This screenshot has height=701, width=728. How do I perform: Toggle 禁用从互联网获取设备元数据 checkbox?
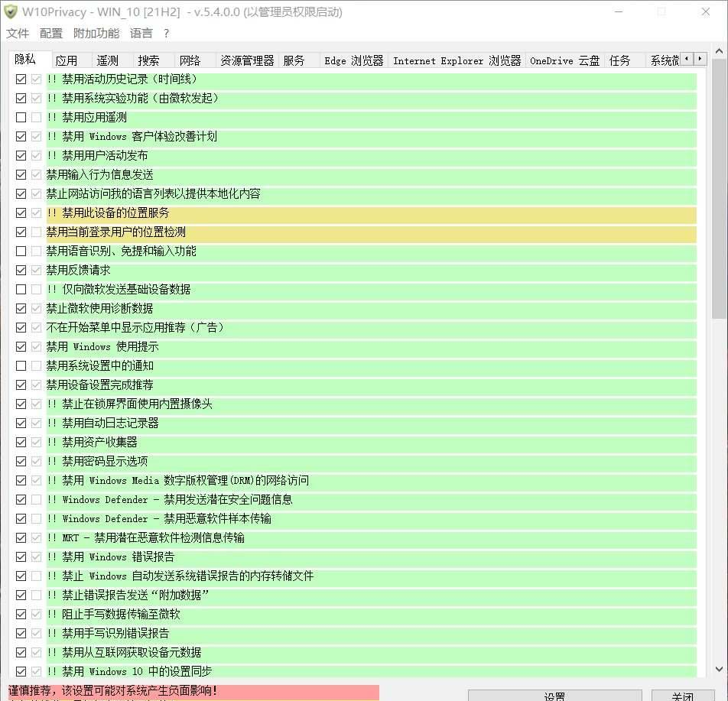tap(21, 653)
